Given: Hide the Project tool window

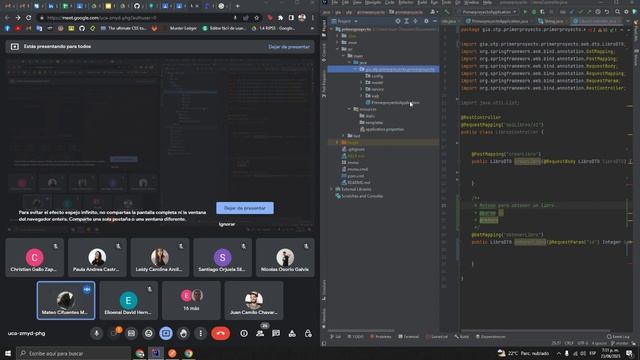Looking at the screenshot, I should point(434,21).
